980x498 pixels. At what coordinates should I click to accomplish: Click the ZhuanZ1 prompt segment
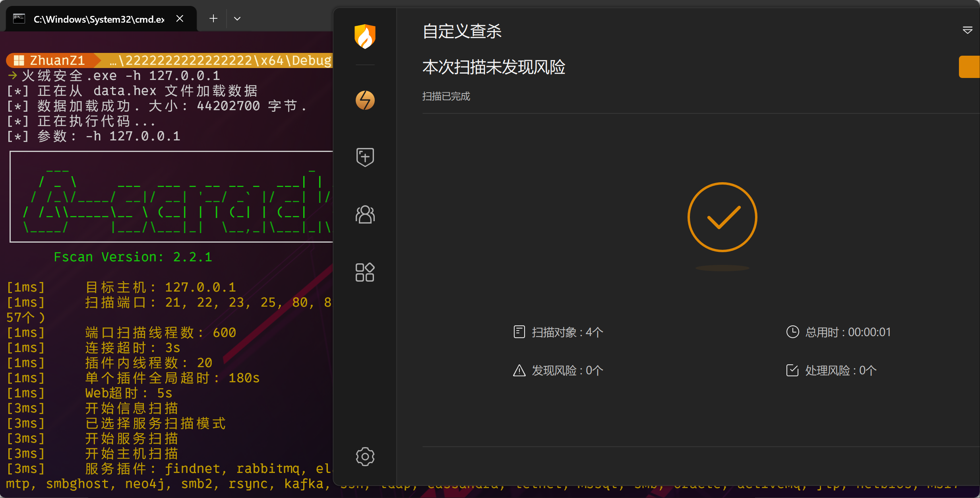point(52,60)
